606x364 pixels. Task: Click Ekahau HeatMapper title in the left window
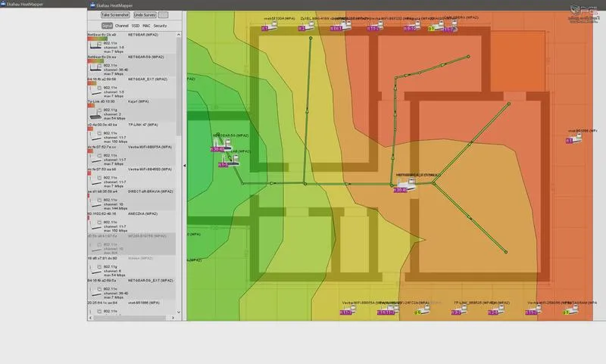point(24,5)
